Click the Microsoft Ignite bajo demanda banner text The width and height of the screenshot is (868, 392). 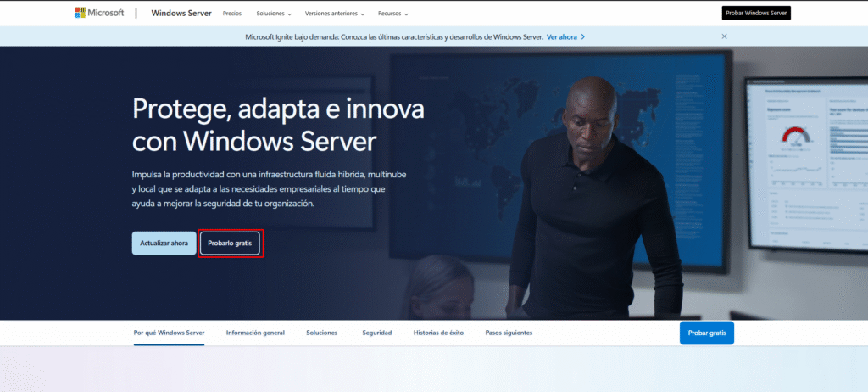[394, 37]
